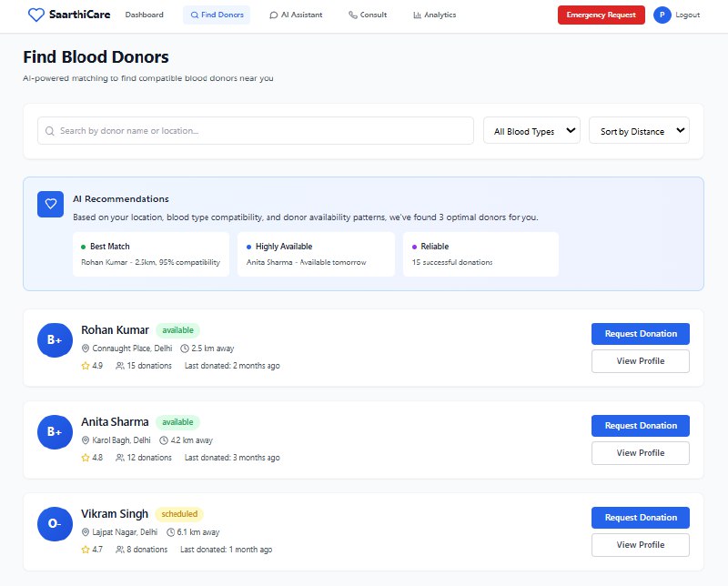Open the Consult nav item
728x586 pixels.
368,15
